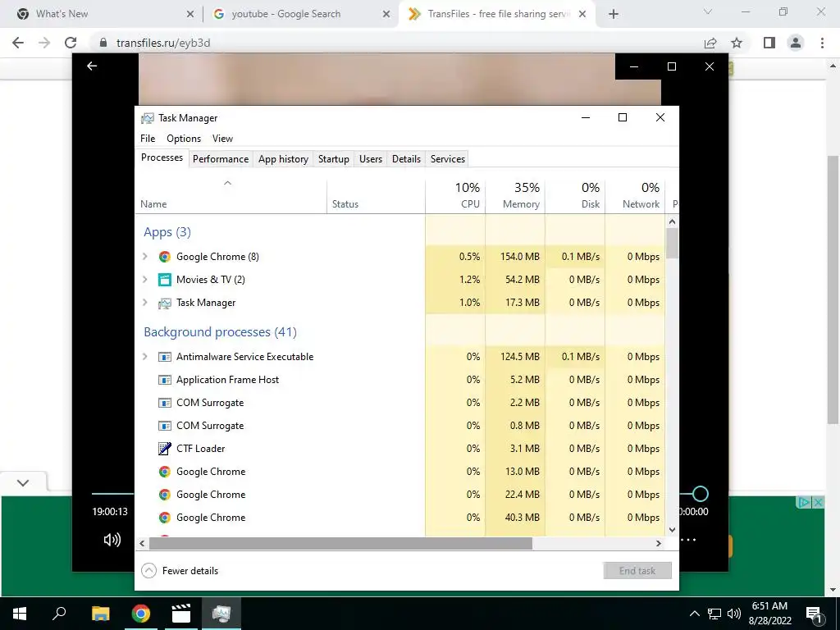
Task: Open the Windows Start menu
Action: tap(20, 614)
